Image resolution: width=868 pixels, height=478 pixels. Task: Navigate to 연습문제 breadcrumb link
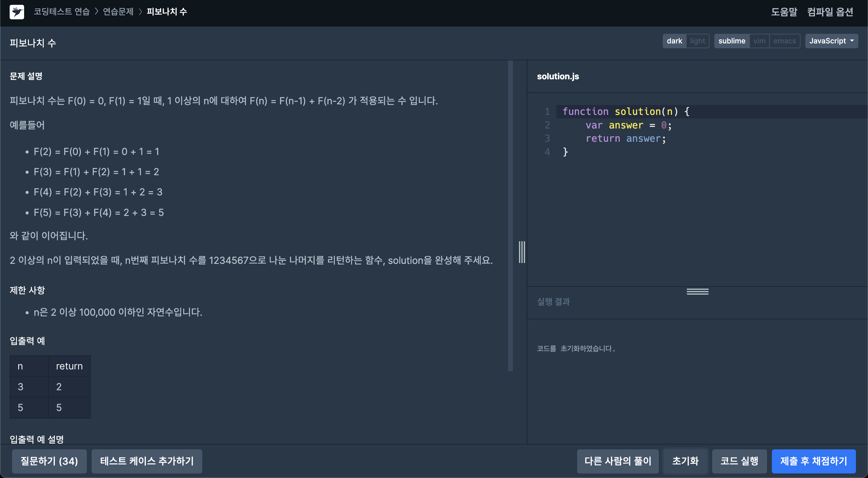(118, 12)
